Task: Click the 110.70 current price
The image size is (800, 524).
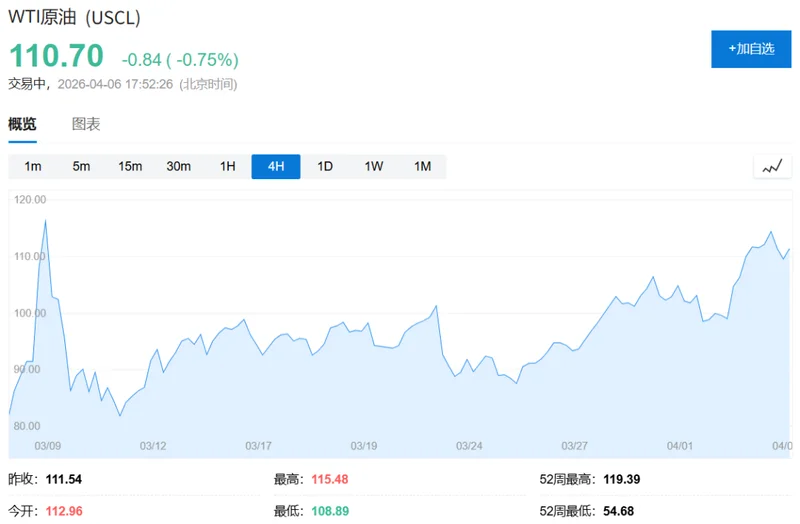Action: (x=56, y=55)
